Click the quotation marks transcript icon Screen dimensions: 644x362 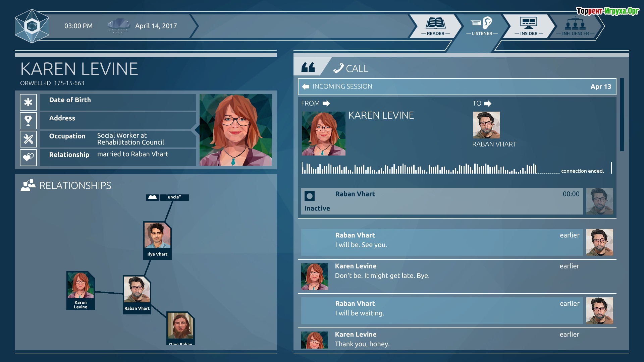point(308,68)
